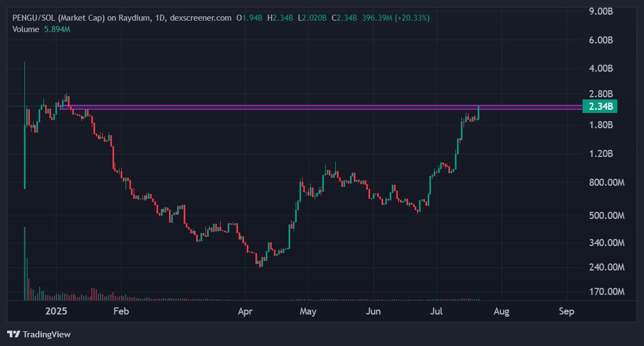Click the 2.80B price axis label
Viewport: 644px width, 346px height.
(601, 94)
